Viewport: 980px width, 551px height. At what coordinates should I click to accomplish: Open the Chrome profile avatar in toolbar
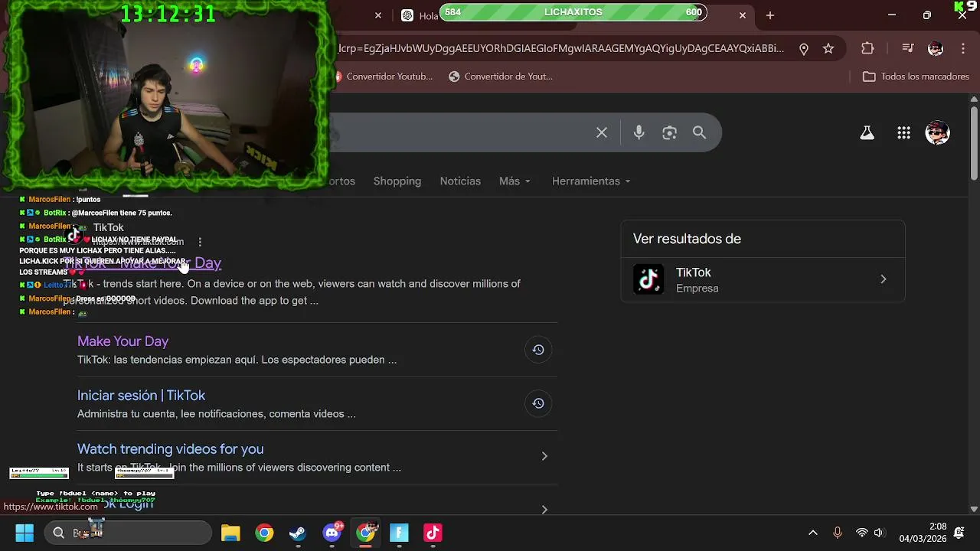click(935, 48)
